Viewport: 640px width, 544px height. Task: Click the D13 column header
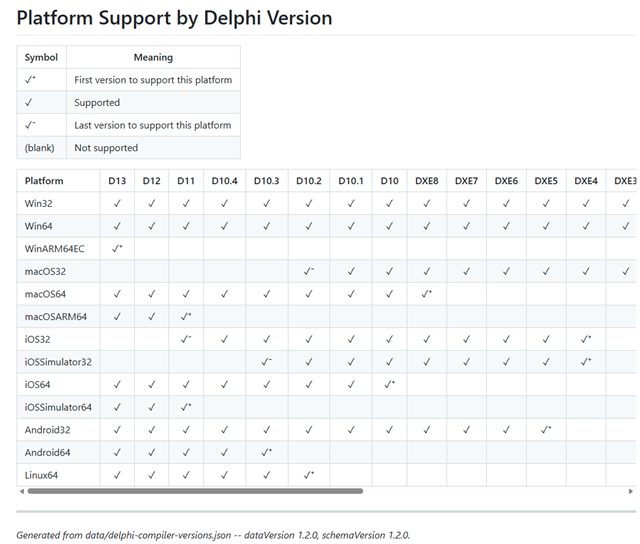tap(117, 181)
